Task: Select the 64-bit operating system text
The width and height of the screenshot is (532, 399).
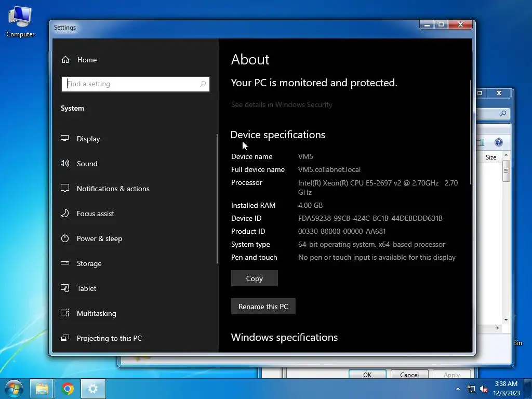Action: click(x=371, y=244)
